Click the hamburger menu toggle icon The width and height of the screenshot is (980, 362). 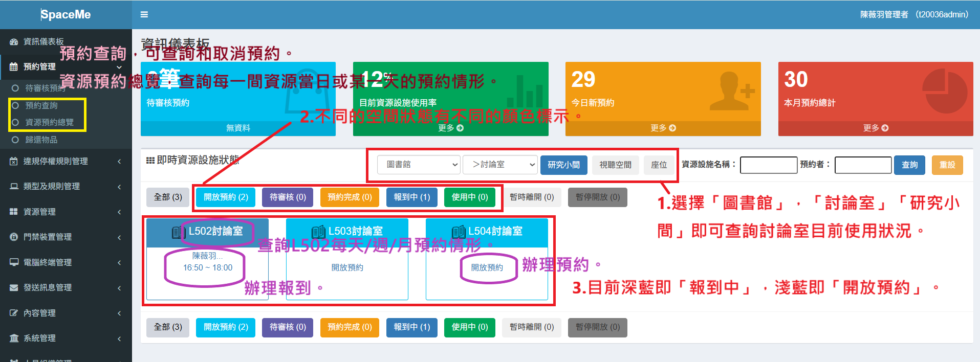point(144,15)
